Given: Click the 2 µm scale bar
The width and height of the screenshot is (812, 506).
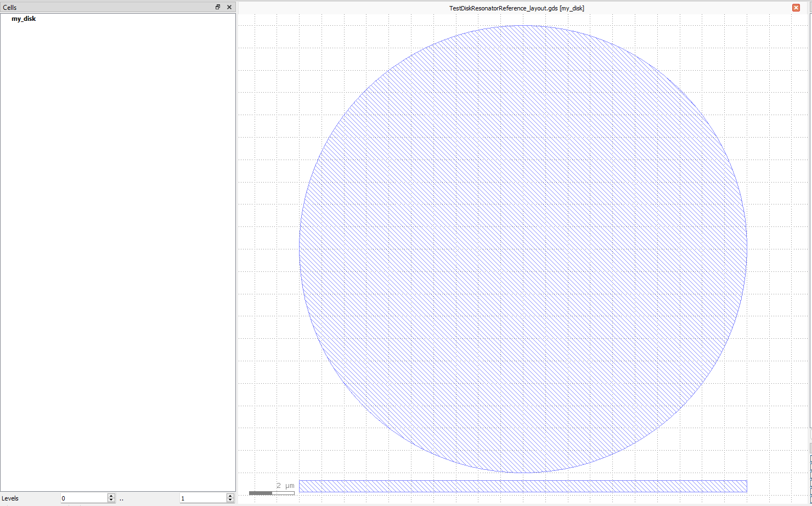Looking at the screenshot, I should 272,493.
